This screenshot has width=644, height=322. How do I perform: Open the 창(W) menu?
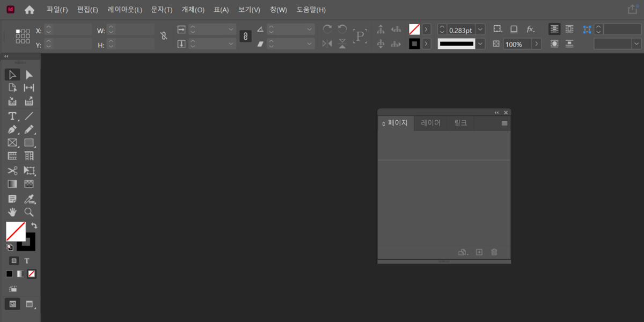click(x=279, y=10)
